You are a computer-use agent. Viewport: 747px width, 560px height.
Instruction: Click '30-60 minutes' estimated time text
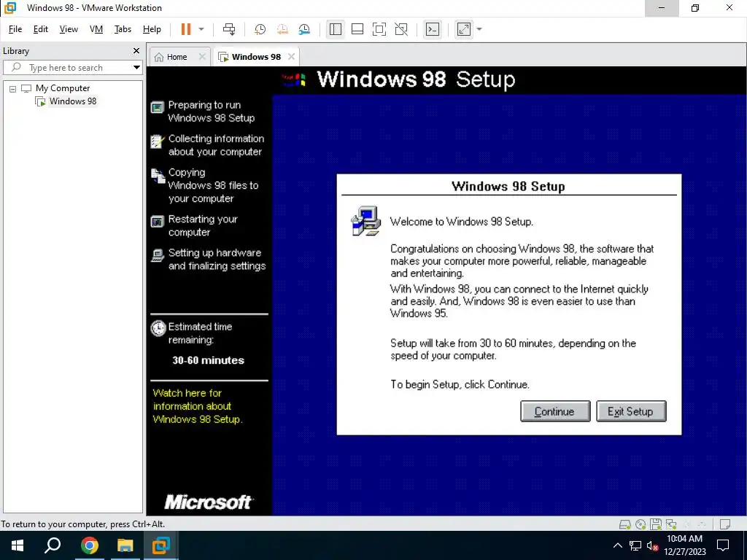click(208, 360)
